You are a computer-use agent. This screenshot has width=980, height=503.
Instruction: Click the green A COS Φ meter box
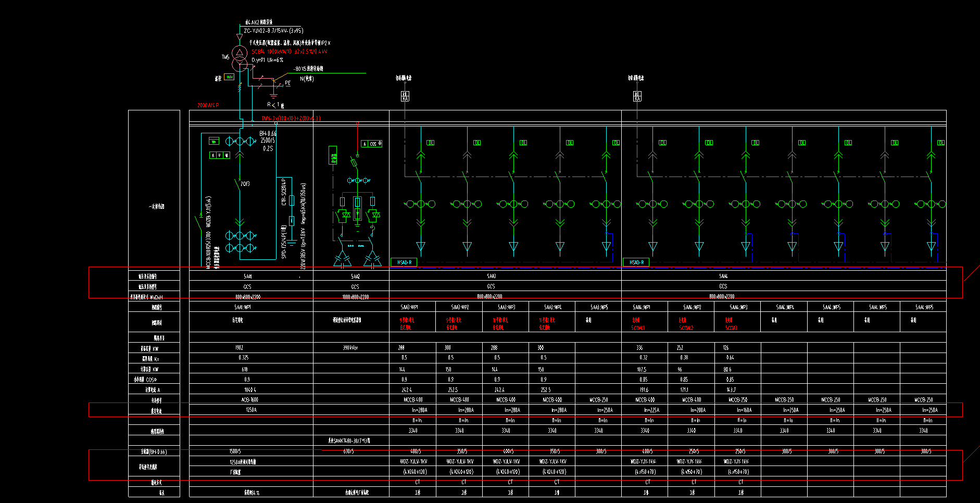tap(372, 144)
